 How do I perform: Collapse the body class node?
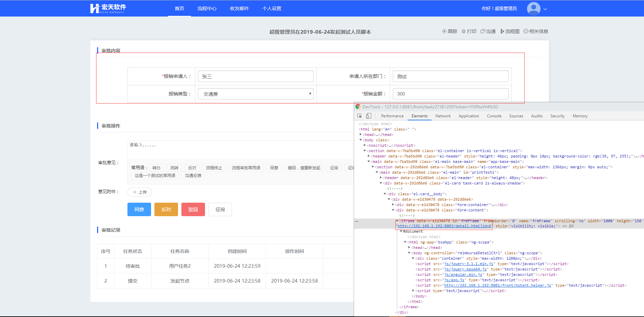(x=361, y=140)
